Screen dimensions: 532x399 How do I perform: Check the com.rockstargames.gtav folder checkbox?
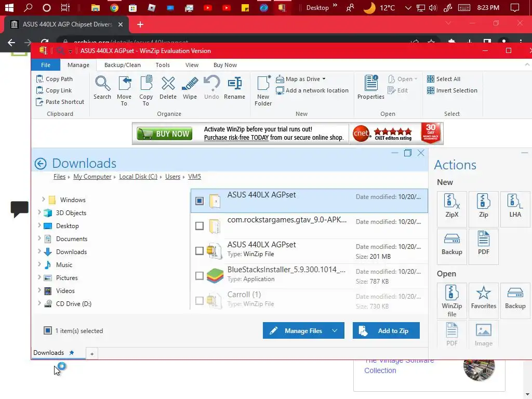coord(199,226)
